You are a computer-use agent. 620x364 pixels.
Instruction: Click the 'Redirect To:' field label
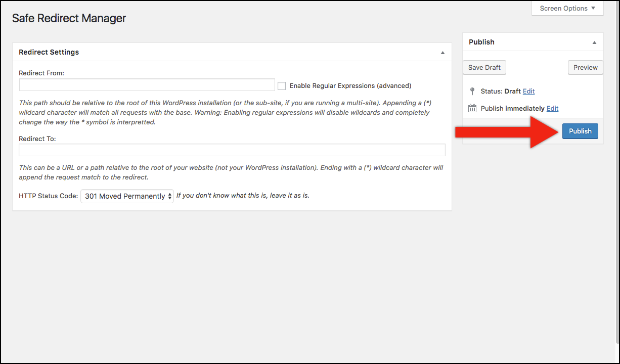click(37, 138)
